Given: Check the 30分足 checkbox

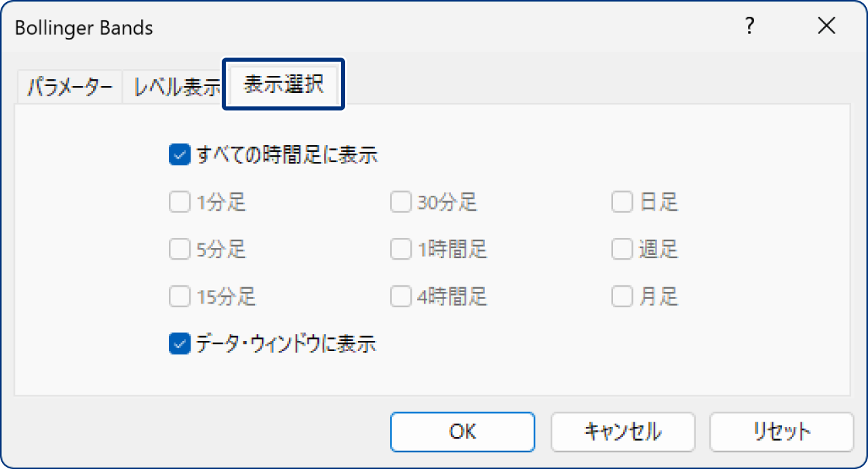Looking at the screenshot, I should pos(400,201).
